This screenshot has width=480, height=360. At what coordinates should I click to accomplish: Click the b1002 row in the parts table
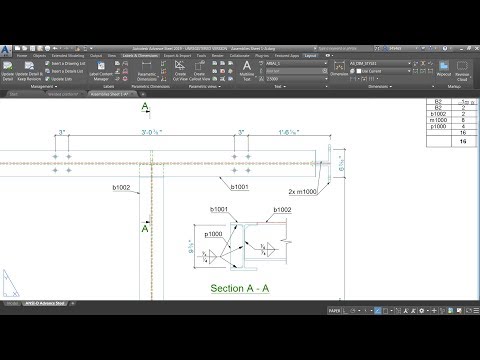453,114
